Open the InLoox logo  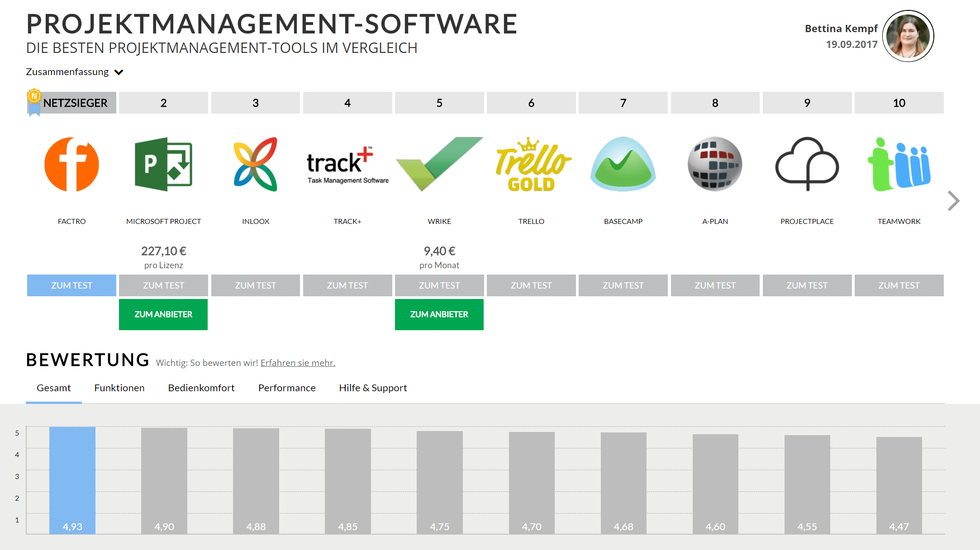pyautogui.click(x=256, y=164)
